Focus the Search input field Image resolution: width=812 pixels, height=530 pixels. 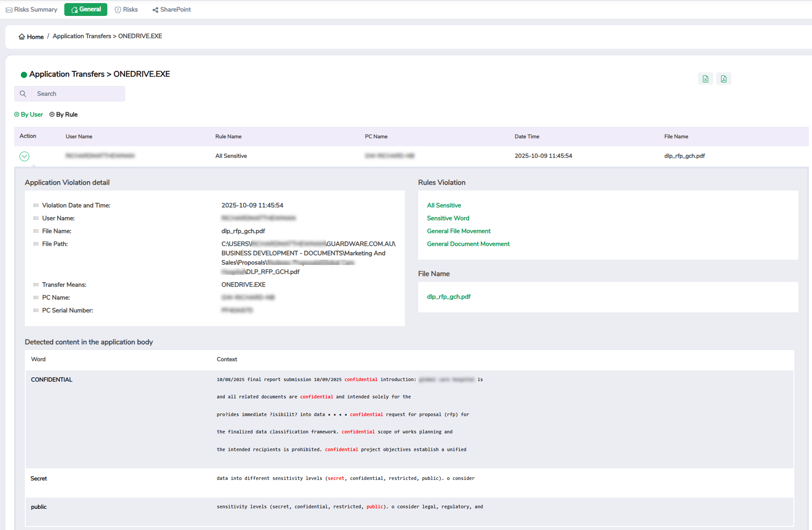(78, 94)
